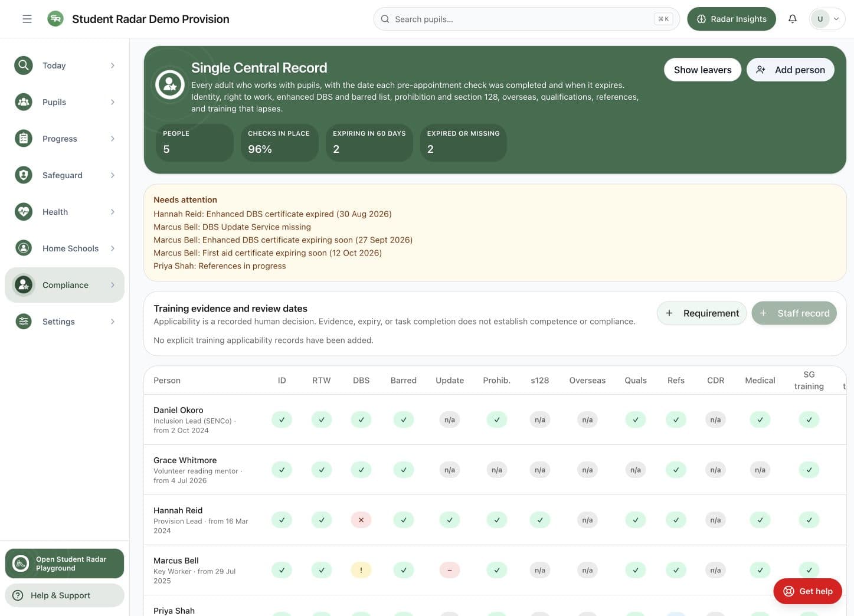This screenshot has width=854, height=616.
Task: Click the Today sidebar icon
Action: [x=24, y=65]
